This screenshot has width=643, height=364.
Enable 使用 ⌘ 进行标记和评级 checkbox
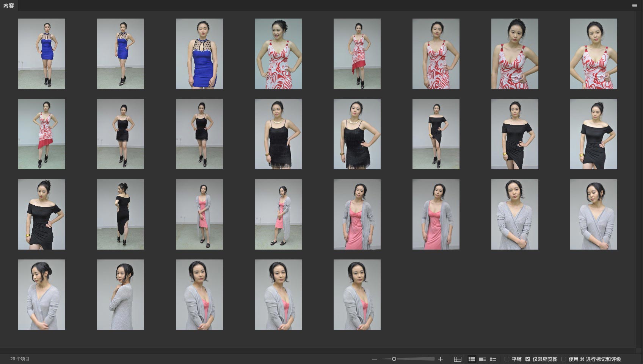tap(564, 359)
